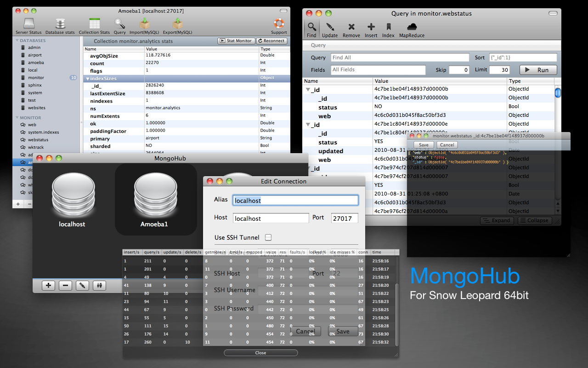Open Collection Stats in toolbar
Image resolution: width=588 pixels, height=368 pixels.
click(x=94, y=24)
